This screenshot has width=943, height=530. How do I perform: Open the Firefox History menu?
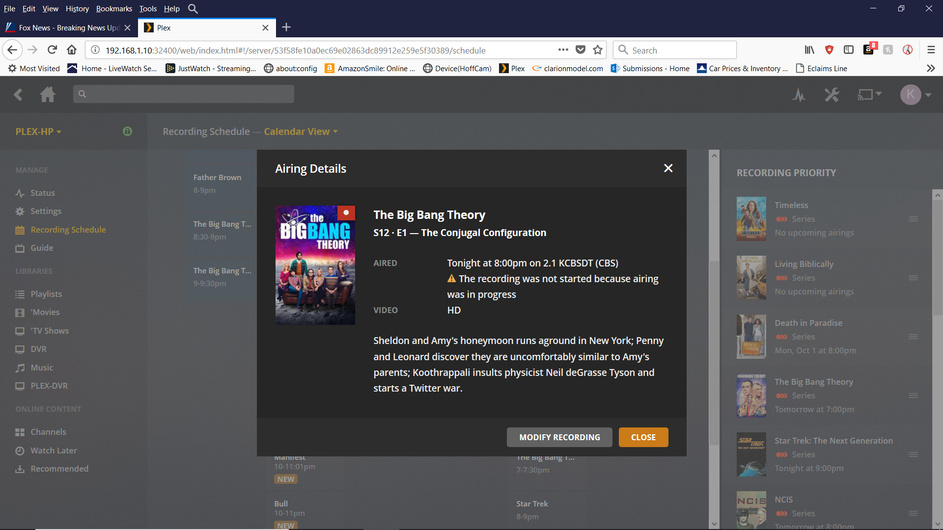[x=77, y=8]
